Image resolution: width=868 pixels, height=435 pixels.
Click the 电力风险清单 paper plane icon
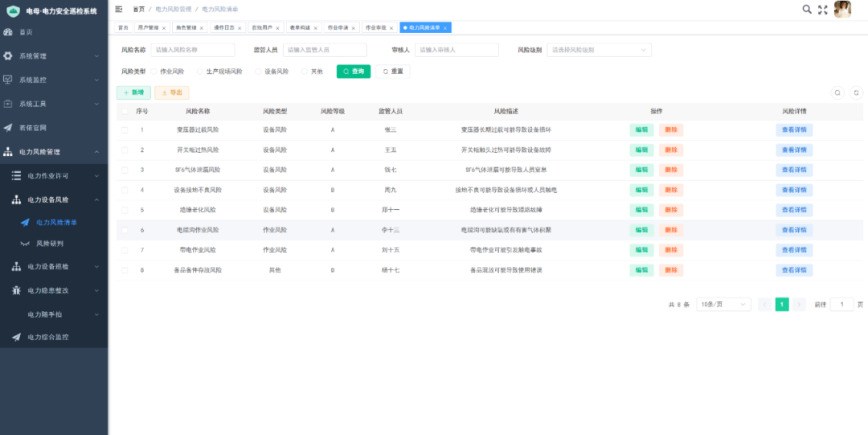click(x=25, y=222)
